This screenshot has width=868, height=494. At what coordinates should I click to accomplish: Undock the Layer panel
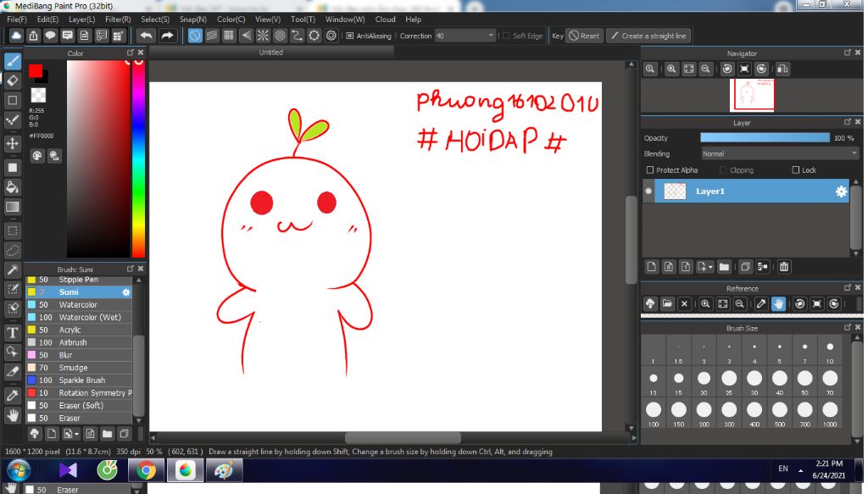click(x=848, y=122)
